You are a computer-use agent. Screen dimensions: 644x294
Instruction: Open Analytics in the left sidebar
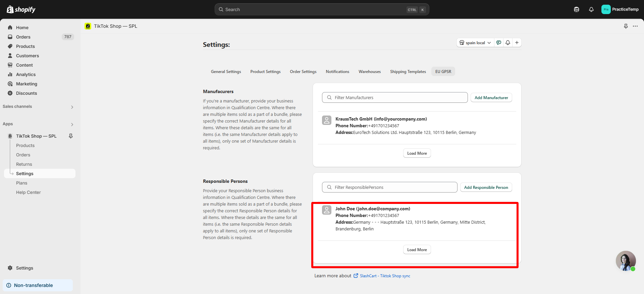pos(26,74)
